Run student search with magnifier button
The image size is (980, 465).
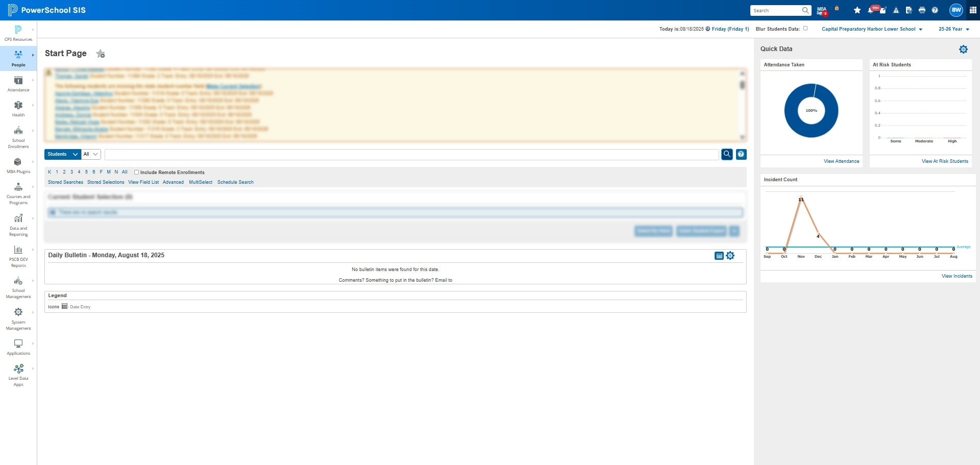pyautogui.click(x=727, y=154)
